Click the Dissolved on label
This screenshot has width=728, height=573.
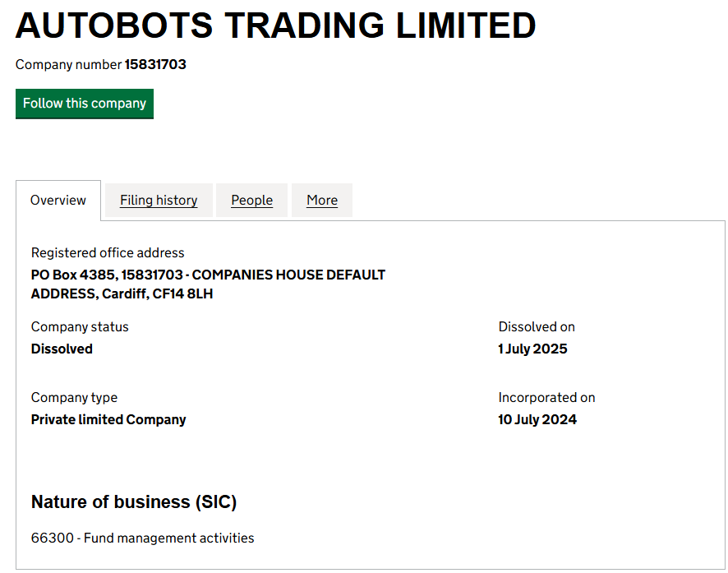click(537, 327)
